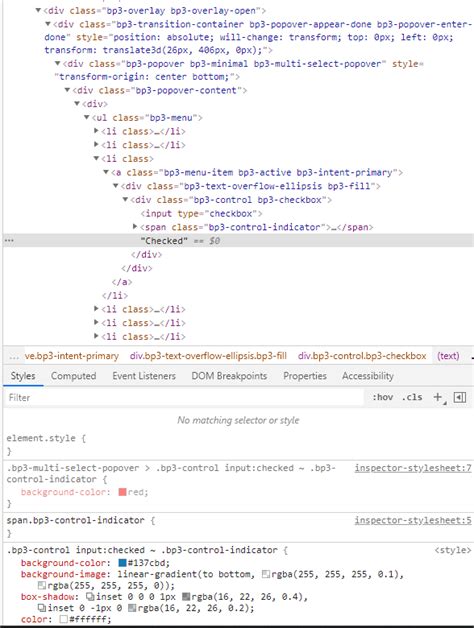474x628 pixels.
Task: Click div.bp3-text-overflow-ellipsis.bp3-fill breadcrumb
Action: (208, 356)
